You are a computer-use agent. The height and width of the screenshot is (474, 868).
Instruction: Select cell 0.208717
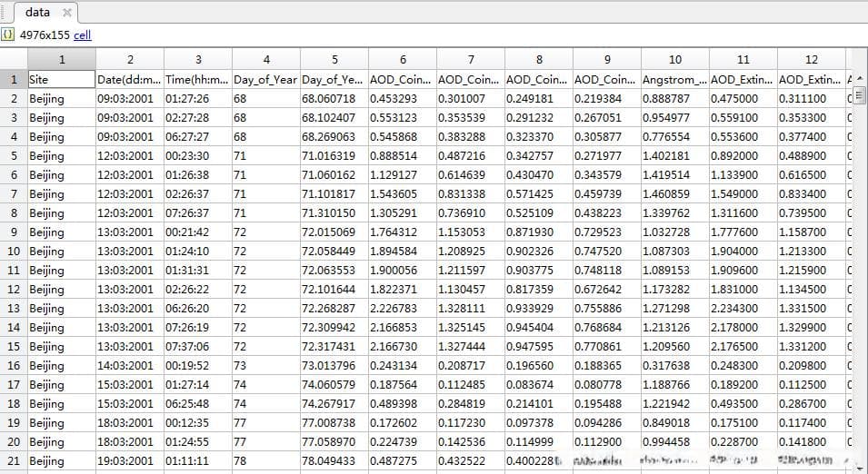471,365
